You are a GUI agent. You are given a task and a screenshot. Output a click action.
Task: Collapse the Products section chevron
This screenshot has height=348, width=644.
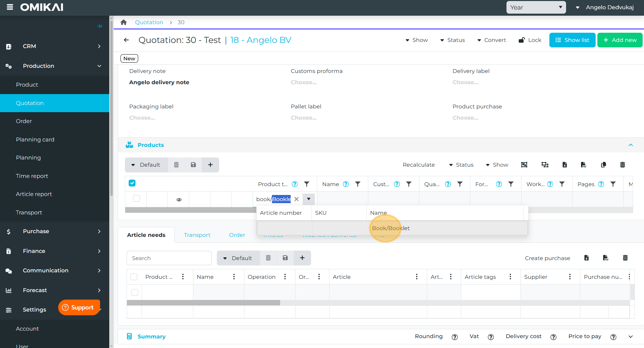coord(630,145)
